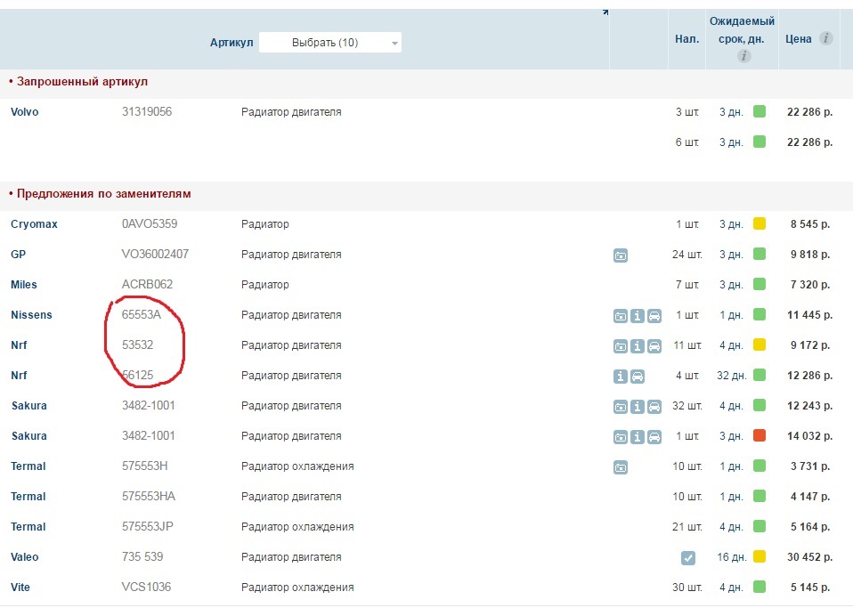853x616 pixels.
Task: Click yellow status square in Valeo row
Action: (x=760, y=556)
